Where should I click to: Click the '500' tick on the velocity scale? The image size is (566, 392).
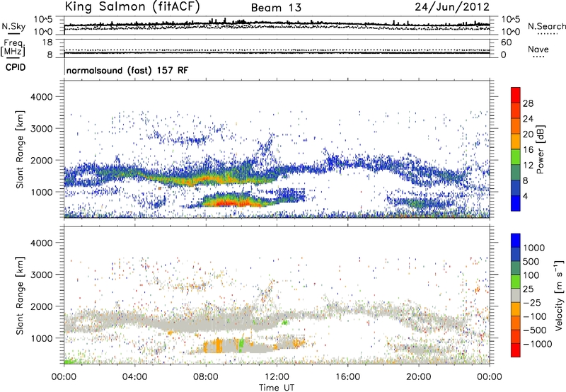[531, 261]
